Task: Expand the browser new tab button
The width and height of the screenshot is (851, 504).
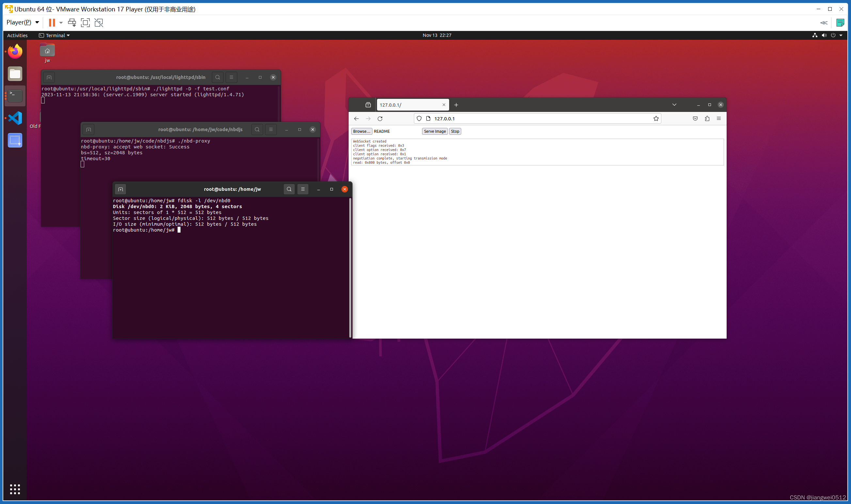Action: (x=457, y=105)
